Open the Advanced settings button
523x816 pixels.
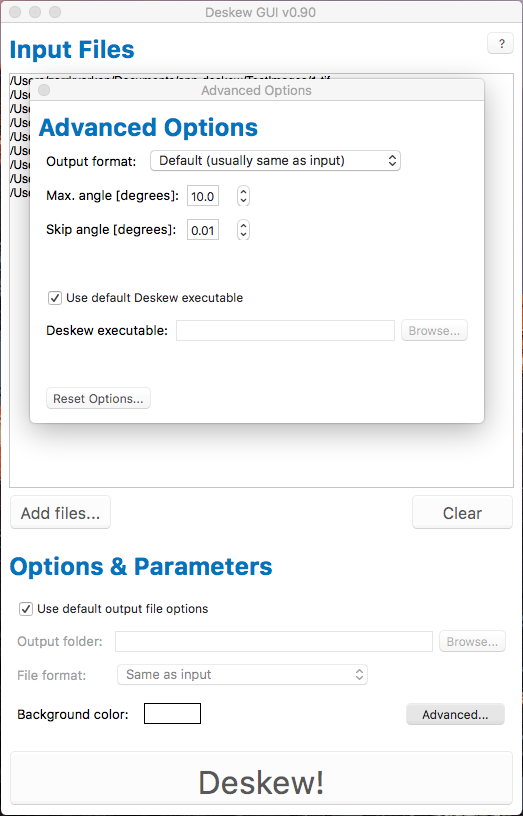(455, 715)
